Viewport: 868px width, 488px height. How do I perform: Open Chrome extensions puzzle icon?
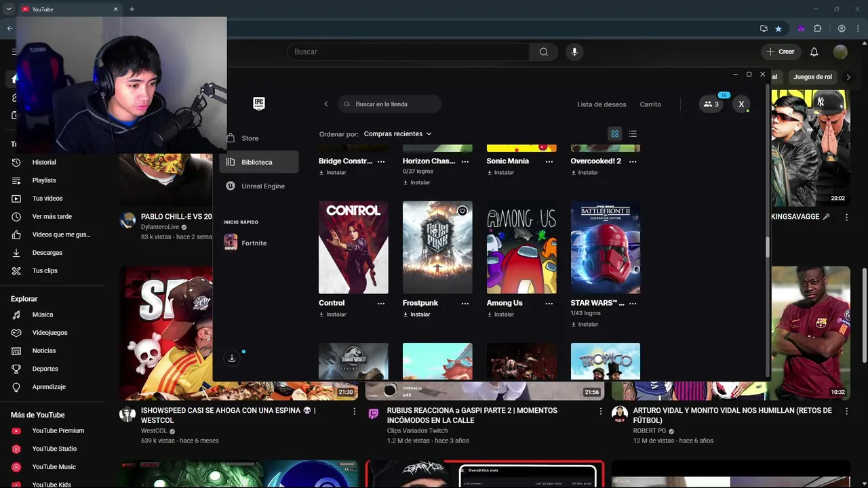pyautogui.click(x=818, y=28)
